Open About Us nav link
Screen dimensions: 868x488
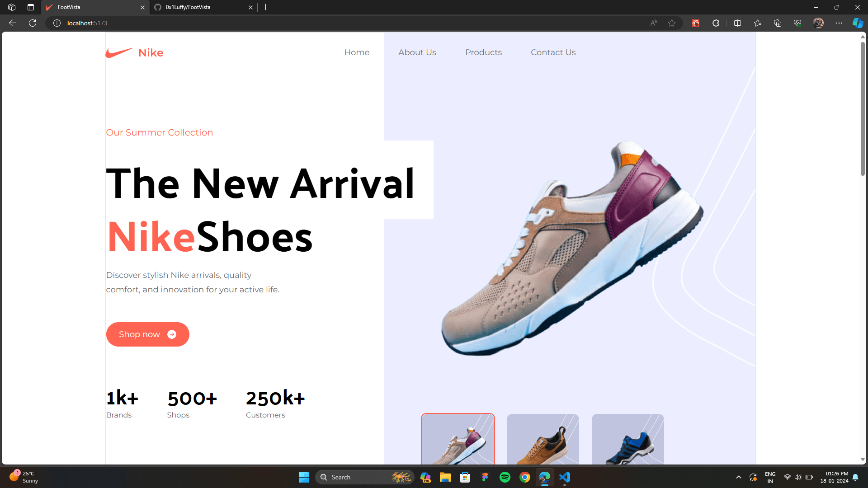coord(417,52)
